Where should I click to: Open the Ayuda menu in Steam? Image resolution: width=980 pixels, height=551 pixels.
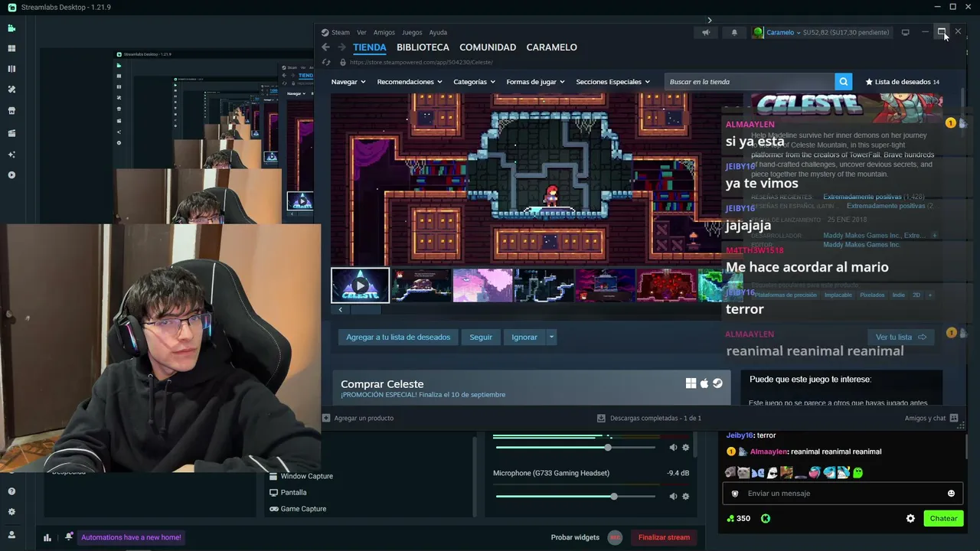click(438, 32)
